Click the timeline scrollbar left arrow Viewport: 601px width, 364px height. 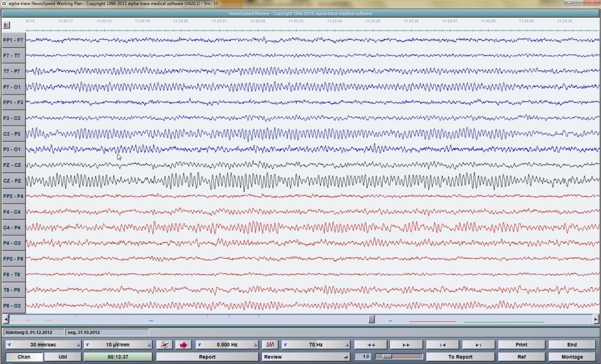pos(6,319)
